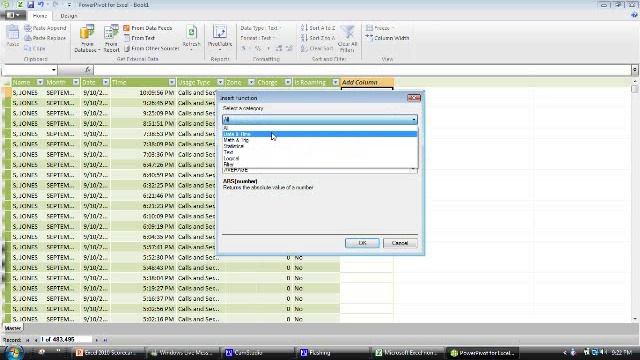Image resolution: width=640 pixels, height=360 pixels.
Task: Open the Data Type dropdown in Formatting group
Action: tap(261, 28)
